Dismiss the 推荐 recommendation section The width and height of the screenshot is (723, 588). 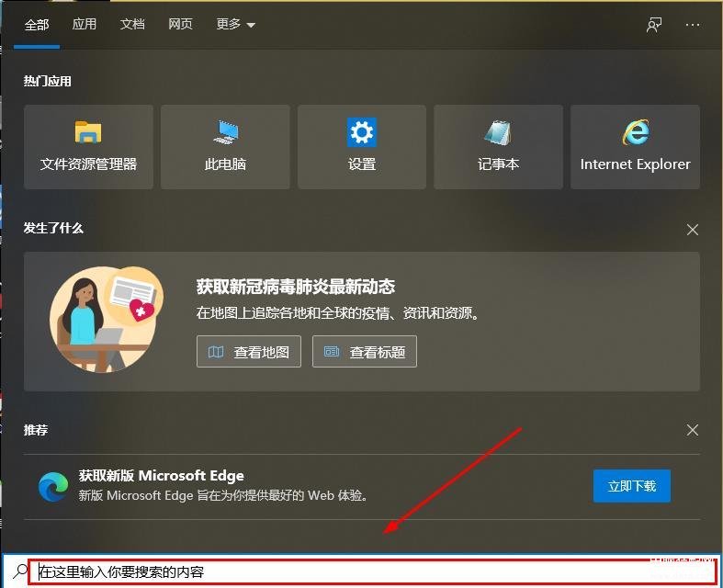coord(693,430)
